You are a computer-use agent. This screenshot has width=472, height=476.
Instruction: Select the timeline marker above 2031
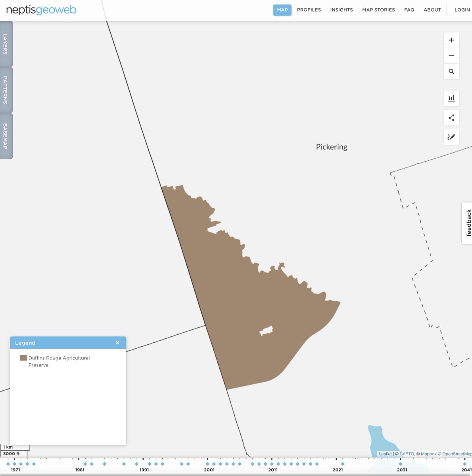point(400,464)
